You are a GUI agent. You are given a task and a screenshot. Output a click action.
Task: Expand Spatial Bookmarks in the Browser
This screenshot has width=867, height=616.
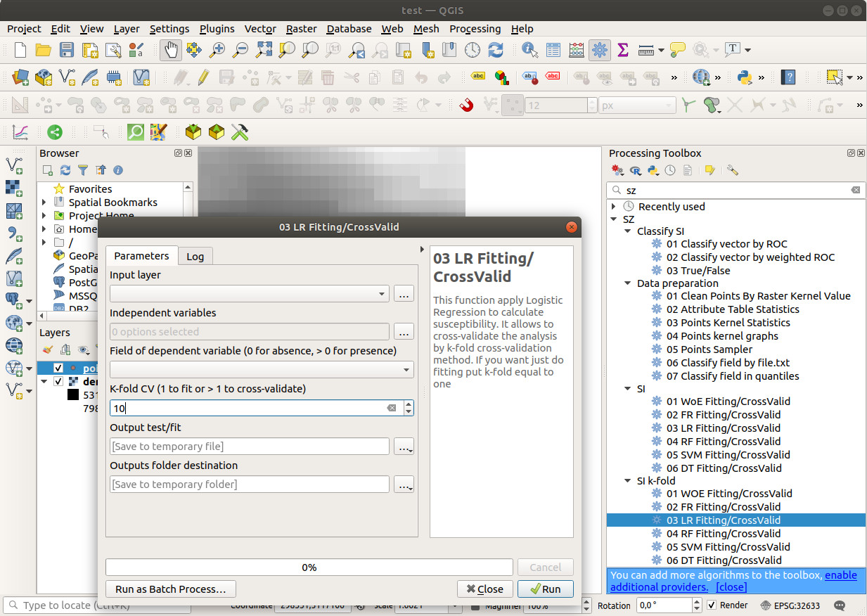[x=44, y=203]
